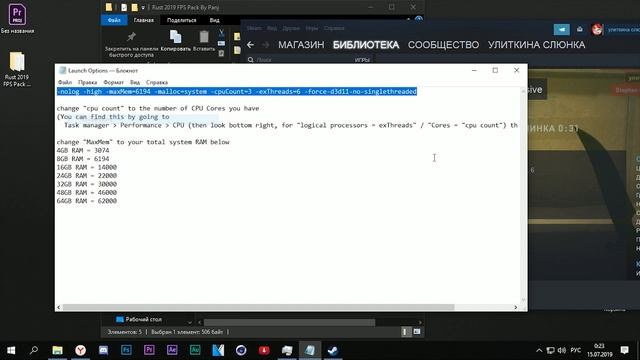The width and height of the screenshot is (640, 360).
Task: Click the "change cpu count" instruction line
Action: 158,108
